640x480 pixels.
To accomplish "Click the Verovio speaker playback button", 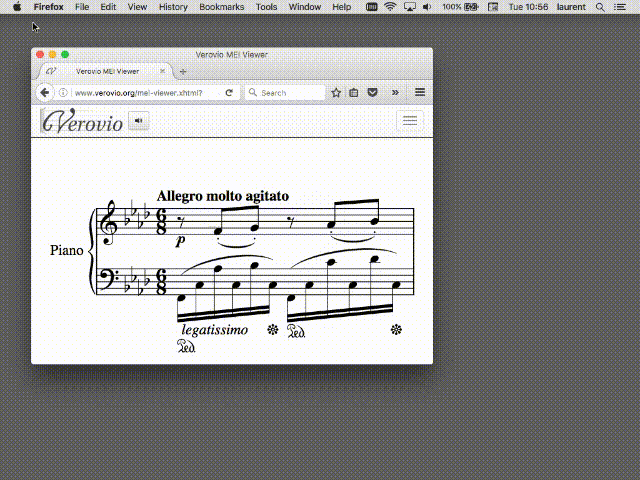I will [x=138, y=121].
